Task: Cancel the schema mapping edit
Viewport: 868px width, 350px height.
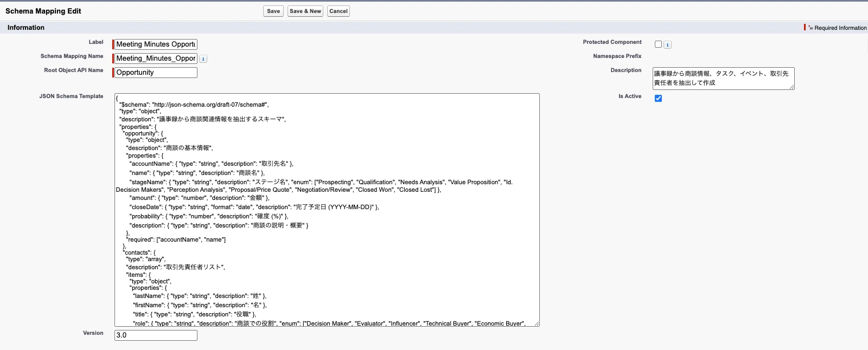Action: point(339,11)
